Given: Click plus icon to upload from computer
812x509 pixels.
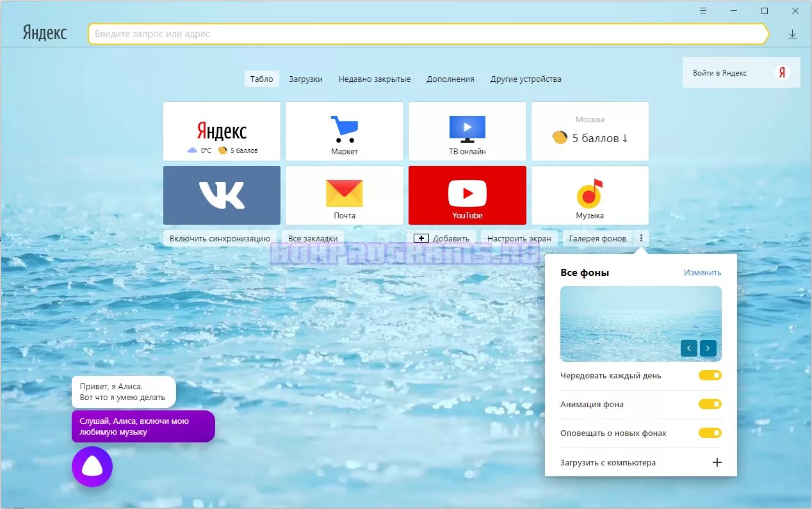Looking at the screenshot, I should point(717,462).
